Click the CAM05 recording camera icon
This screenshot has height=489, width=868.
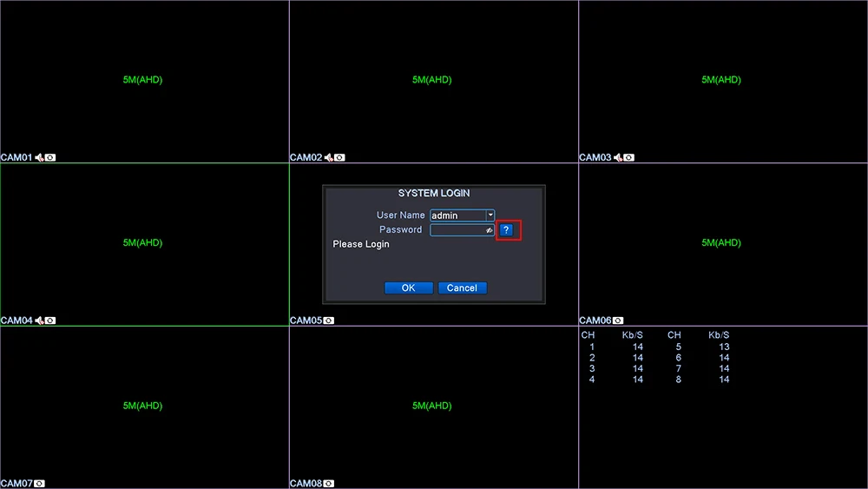click(329, 320)
